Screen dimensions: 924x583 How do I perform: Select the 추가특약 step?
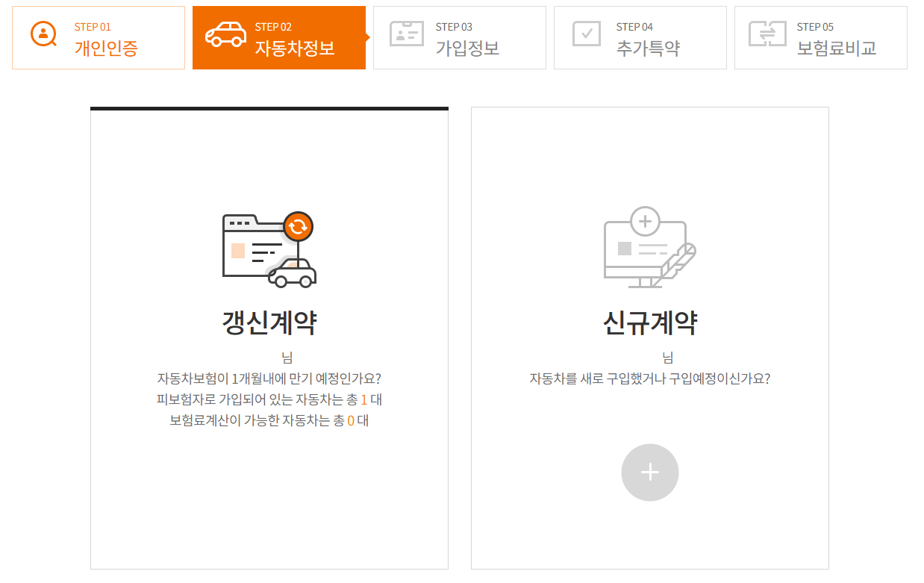(640, 37)
